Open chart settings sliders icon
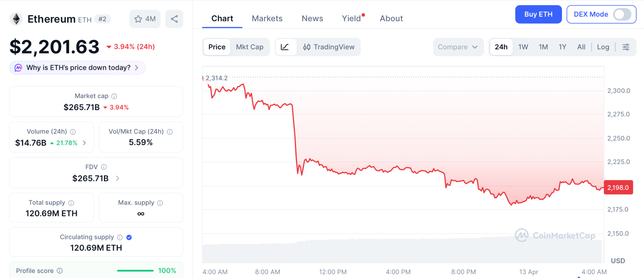 (x=626, y=47)
